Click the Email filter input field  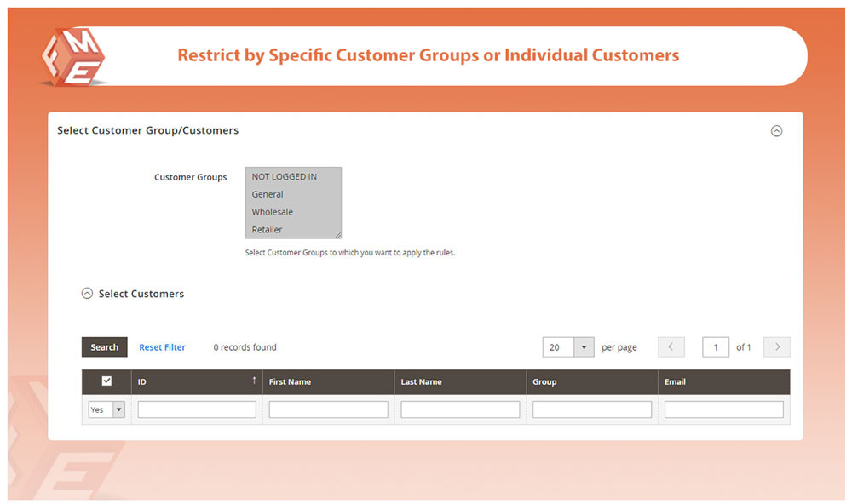723,409
